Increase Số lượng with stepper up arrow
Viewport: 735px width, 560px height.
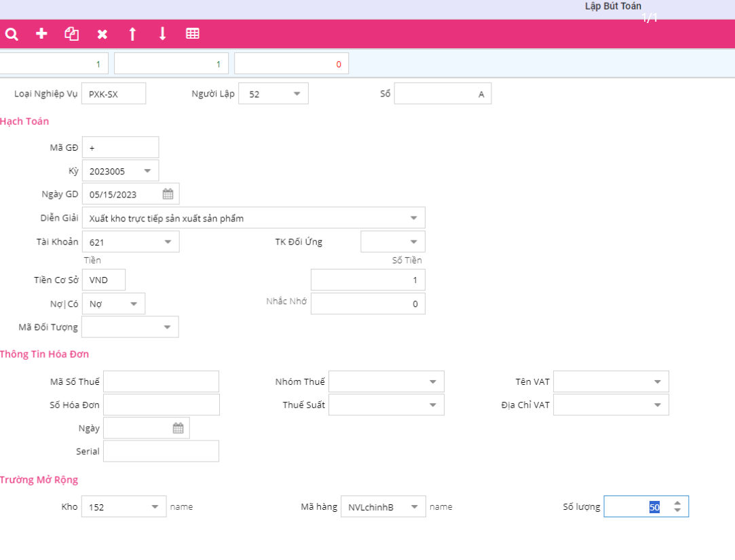click(677, 503)
